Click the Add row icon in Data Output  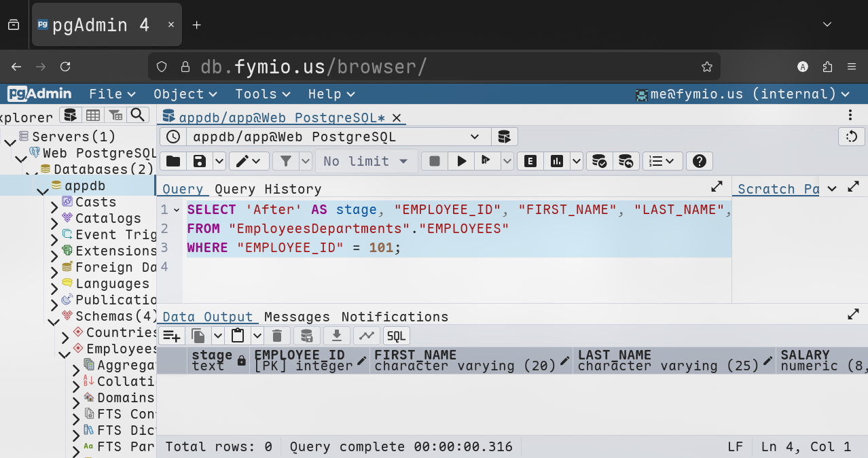(x=172, y=336)
